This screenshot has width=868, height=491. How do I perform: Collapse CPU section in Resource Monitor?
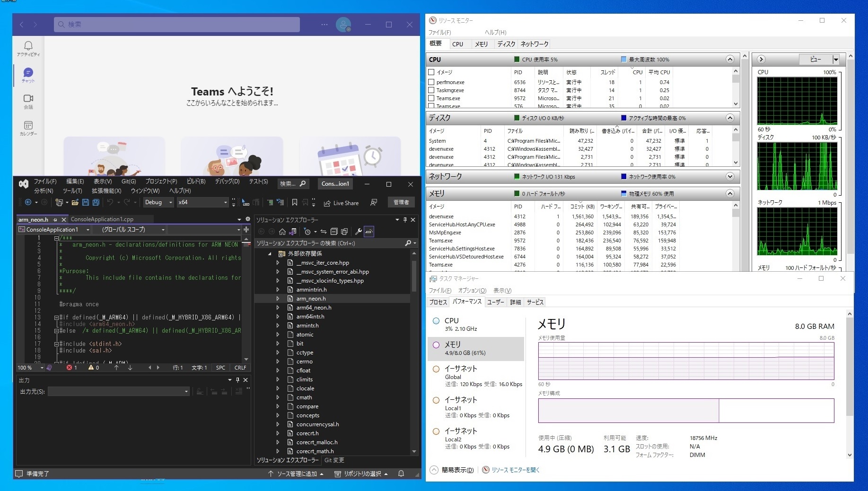[730, 60]
